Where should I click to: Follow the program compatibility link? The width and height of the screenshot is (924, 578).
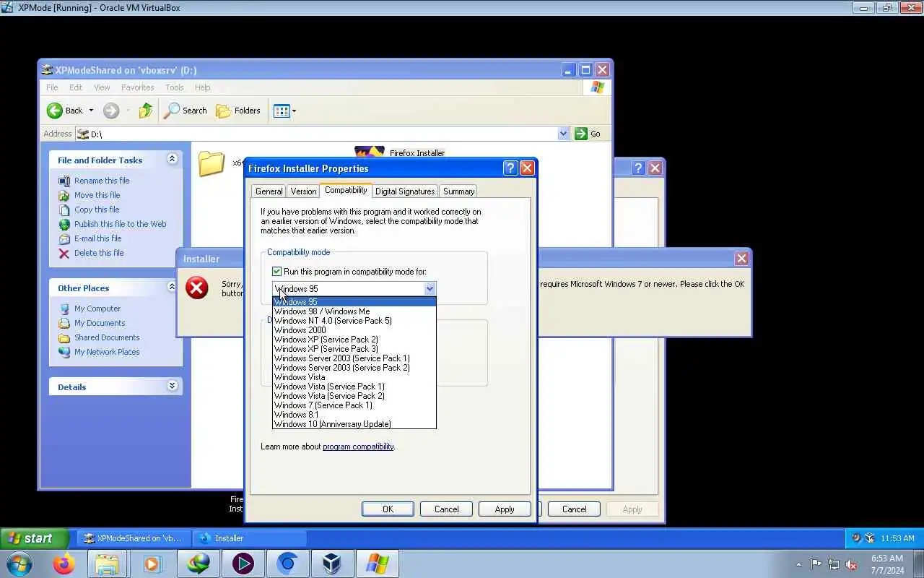(x=358, y=447)
